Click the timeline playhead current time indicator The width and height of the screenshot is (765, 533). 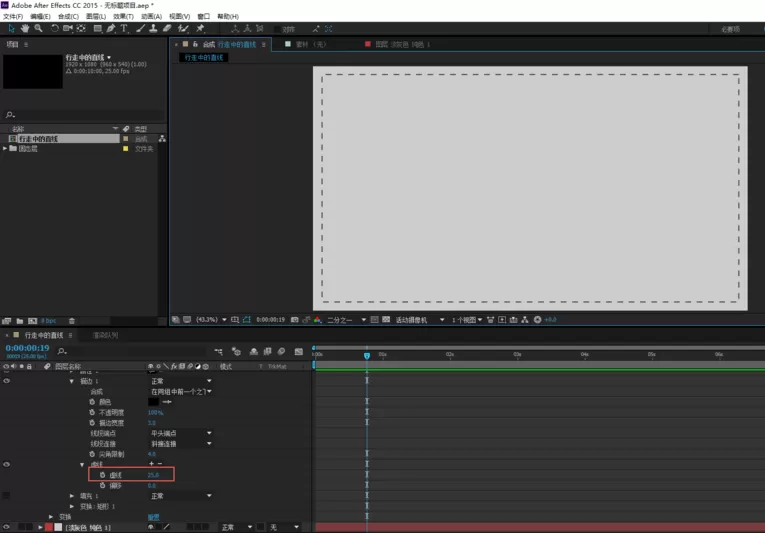tap(367, 356)
